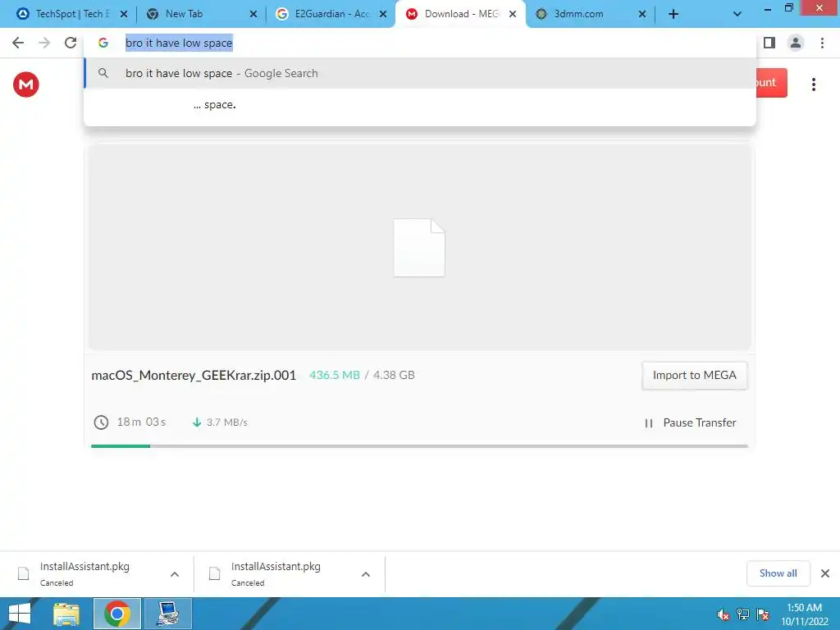
Task: Click the Google icon in the address bar
Action: pos(103,43)
